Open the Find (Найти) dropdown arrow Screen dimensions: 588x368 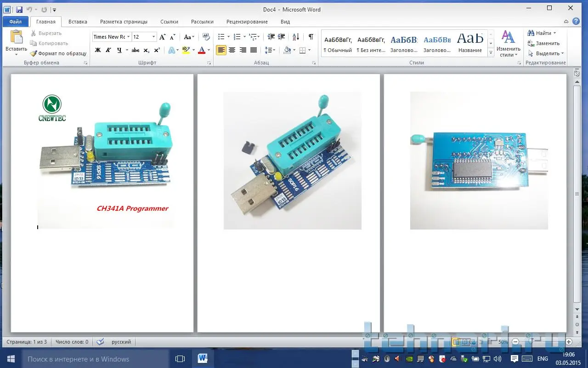pos(554,33)
